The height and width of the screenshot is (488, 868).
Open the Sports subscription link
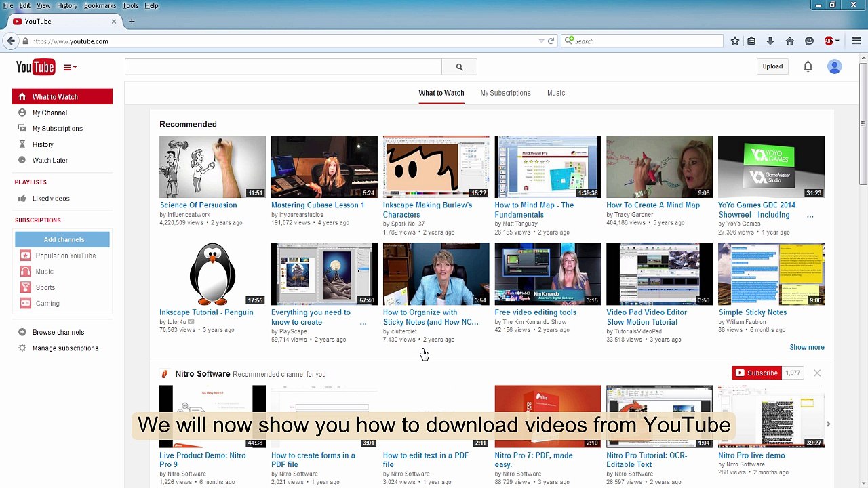click(45, 287)
